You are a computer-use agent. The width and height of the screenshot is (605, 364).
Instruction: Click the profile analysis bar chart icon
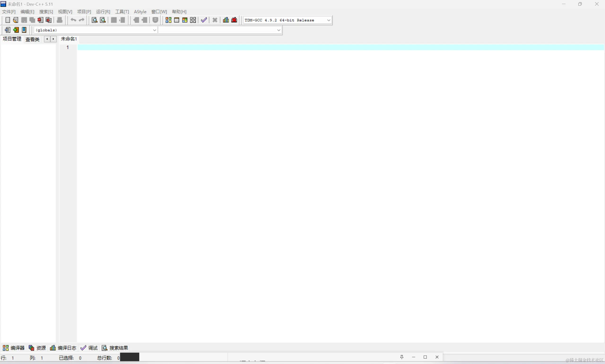point(226,20)
